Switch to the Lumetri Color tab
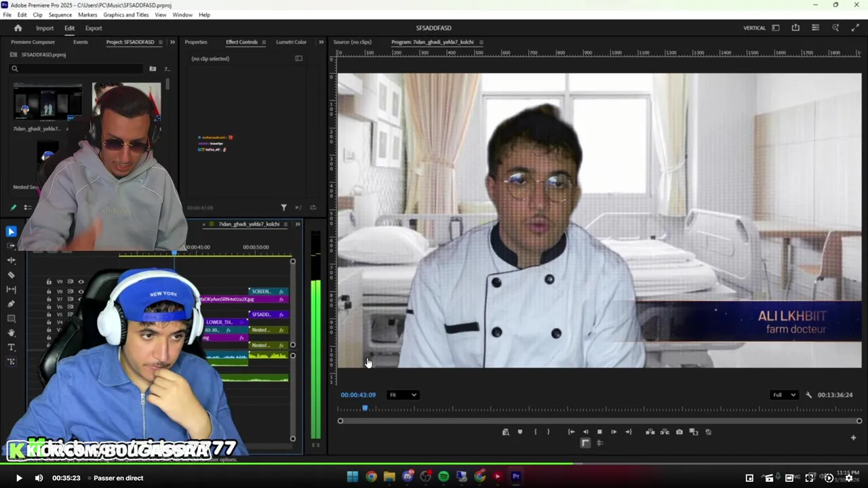The width and height of the screenshot is (868, 488). [291, 42]
